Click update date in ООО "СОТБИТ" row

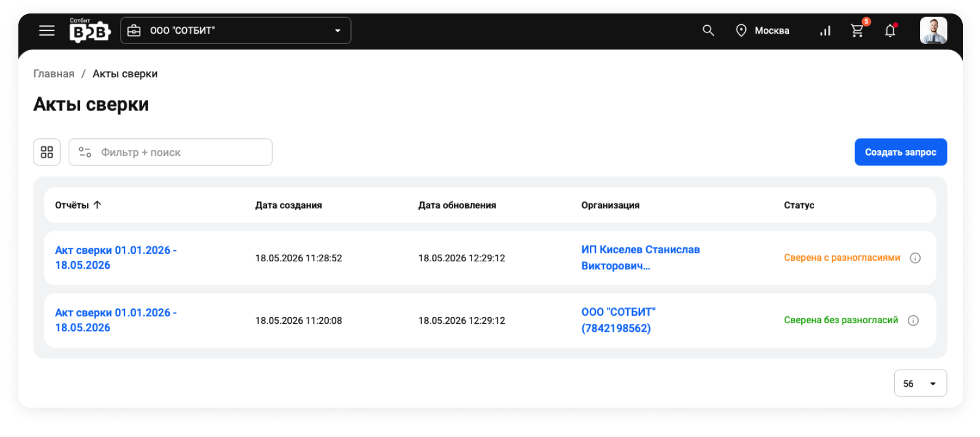[462, 321]
